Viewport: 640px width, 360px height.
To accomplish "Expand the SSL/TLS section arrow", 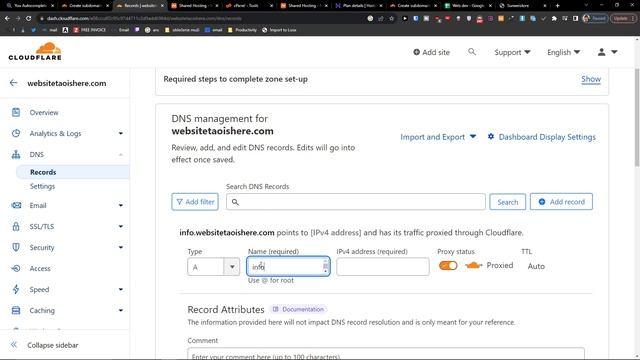I will click(121, 226).
